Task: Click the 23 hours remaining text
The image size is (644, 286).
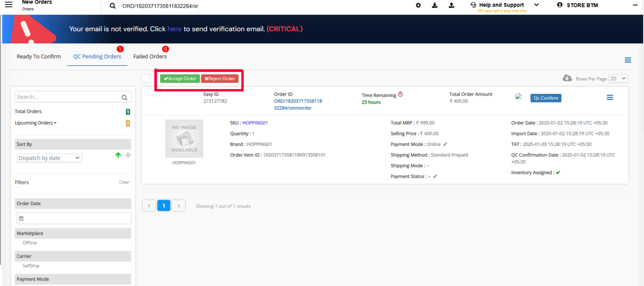Action: 371,102
